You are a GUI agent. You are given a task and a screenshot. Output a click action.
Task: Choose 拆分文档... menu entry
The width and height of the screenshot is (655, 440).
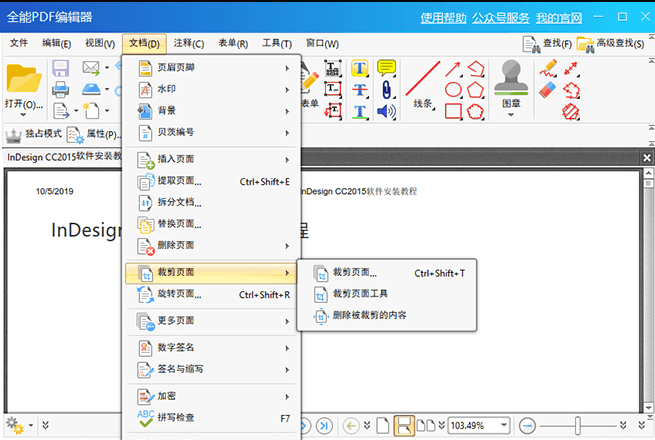click(213, 203)
